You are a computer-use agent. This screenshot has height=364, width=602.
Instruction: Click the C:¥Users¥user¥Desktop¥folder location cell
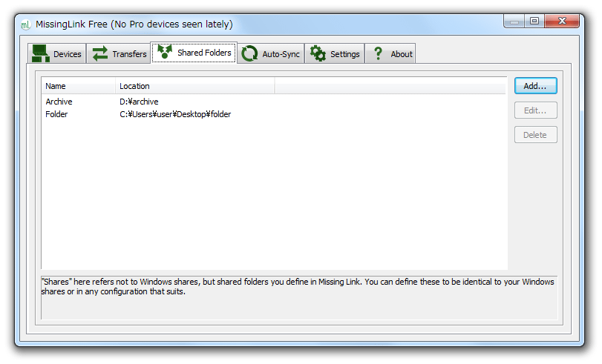(x=175, y=114)
